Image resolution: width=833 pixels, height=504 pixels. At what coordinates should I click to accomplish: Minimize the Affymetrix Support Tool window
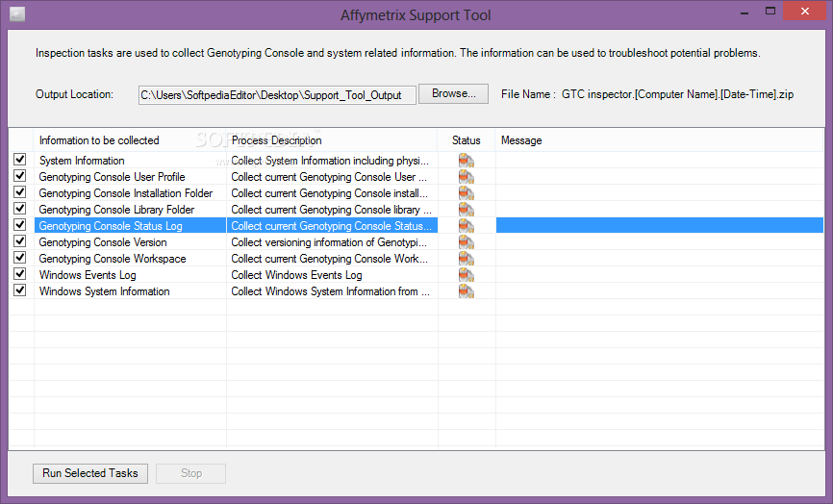745,12
